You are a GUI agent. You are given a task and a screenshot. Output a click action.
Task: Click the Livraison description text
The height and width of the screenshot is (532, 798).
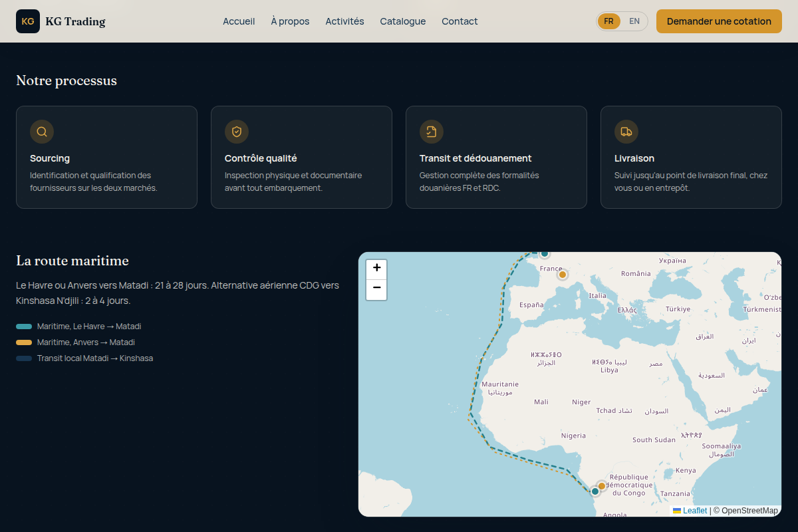pyautogui.click(x=691, y=182)
